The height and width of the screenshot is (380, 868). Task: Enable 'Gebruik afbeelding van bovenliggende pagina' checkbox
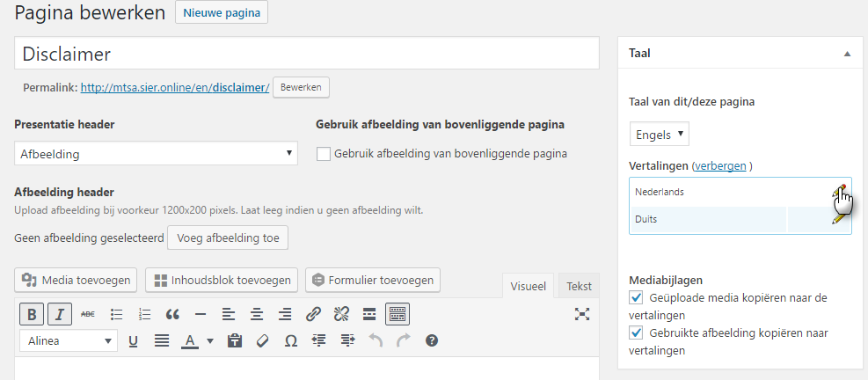coord(324,154)
